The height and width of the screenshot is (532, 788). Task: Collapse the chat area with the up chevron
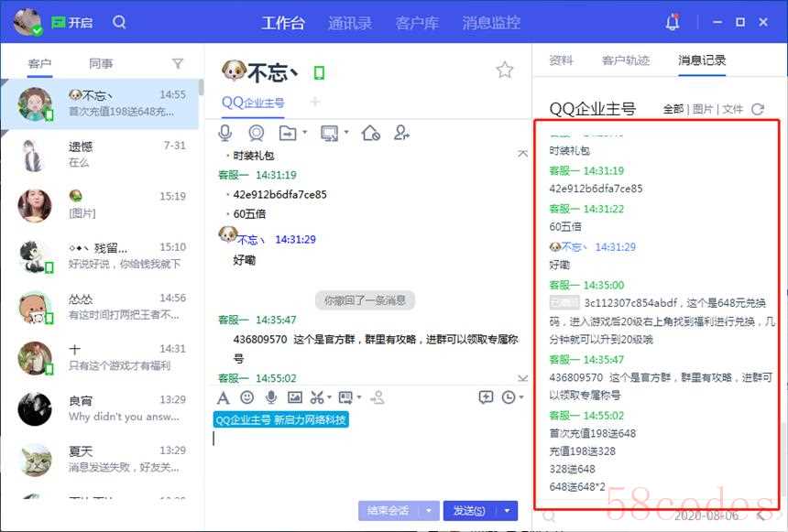[x=522, y=153]
